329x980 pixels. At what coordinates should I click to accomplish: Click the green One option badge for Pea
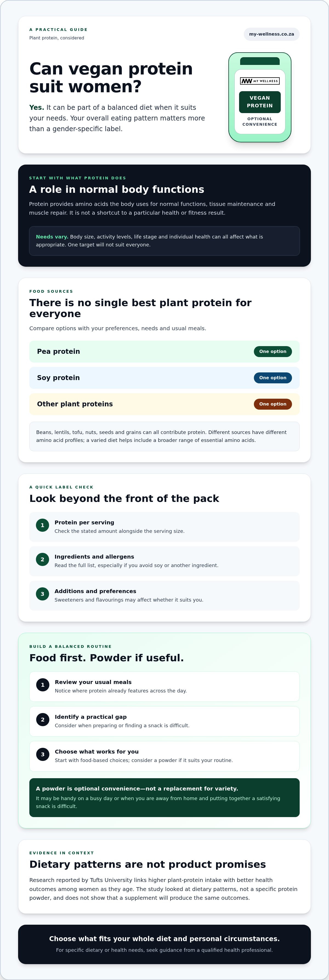[x=273, y=352]
